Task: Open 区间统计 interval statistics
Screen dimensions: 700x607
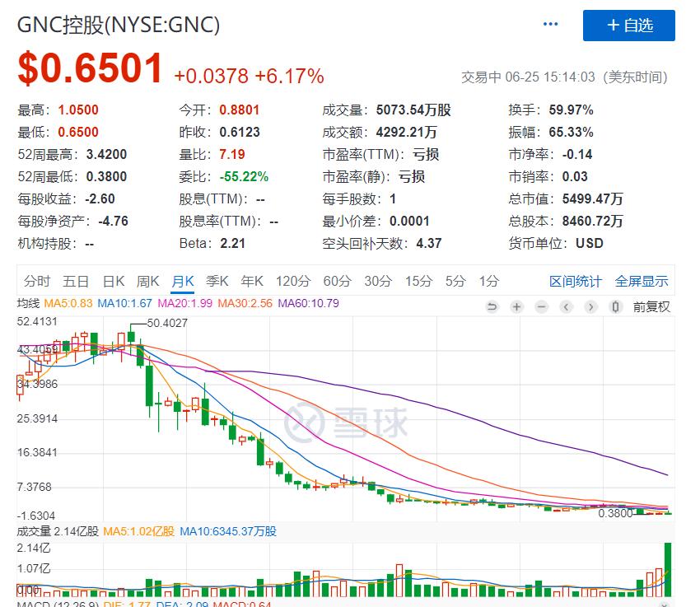Action: point(574,281)
